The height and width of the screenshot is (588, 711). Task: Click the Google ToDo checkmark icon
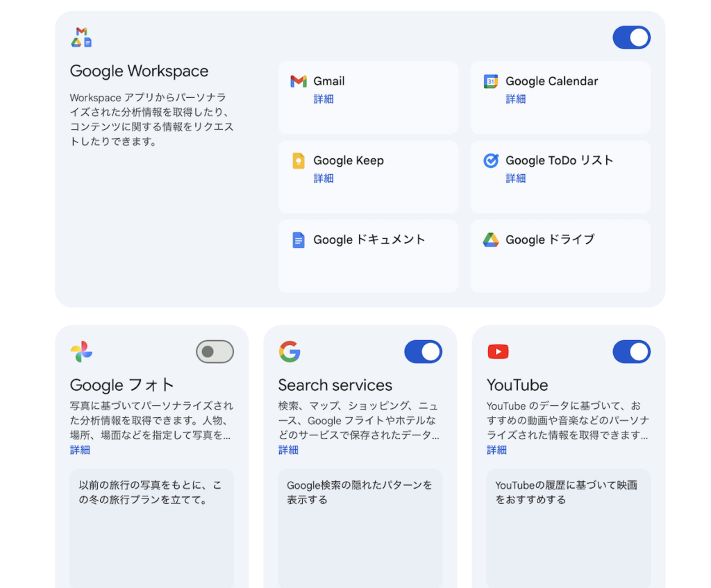pyautogui.click(x=491, y=160)
